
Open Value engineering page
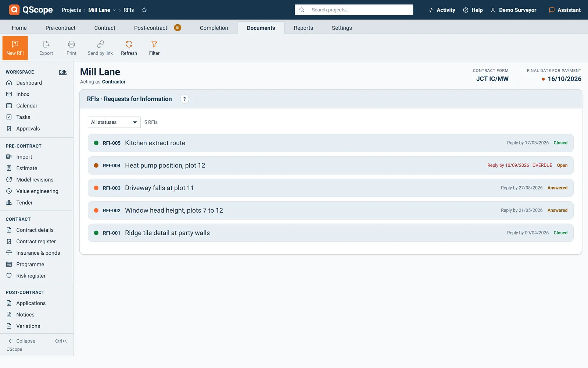click(x=37, y=191)
